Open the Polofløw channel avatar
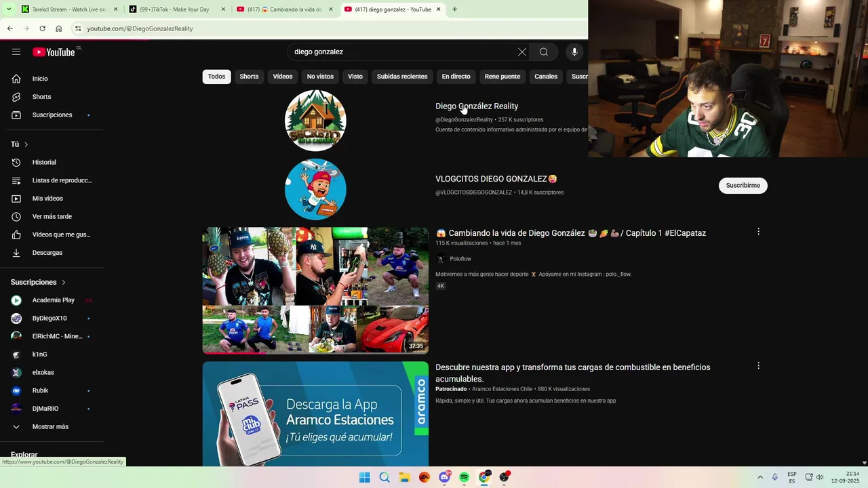Screen dimensions: 868x488 tap(441, 259)
